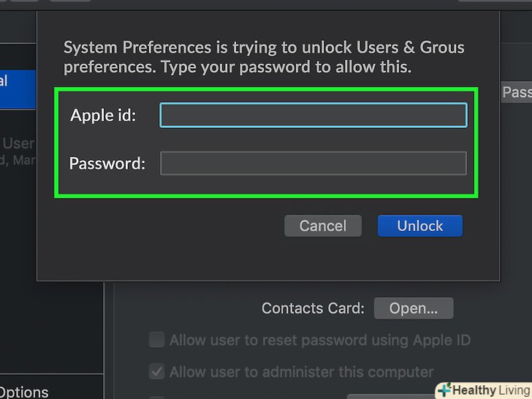Click the blue Unlock button

click(x=419, y=226)
